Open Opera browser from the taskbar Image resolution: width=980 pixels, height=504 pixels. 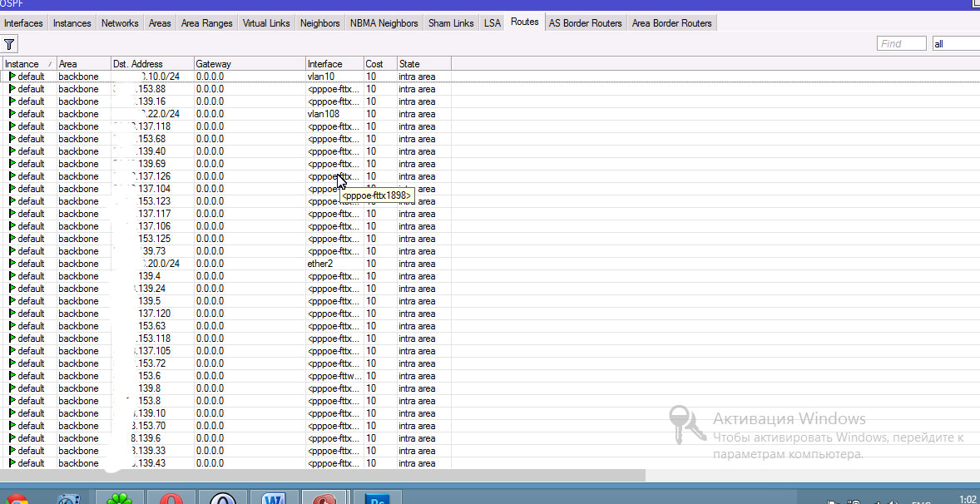[171, 497]
